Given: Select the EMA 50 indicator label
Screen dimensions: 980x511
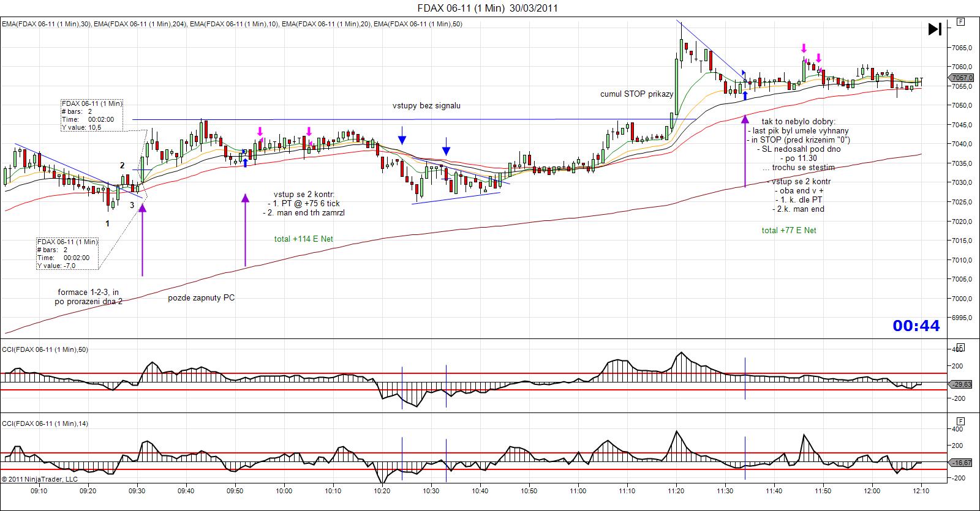Looking at the screenshot, I should (418, 24).
